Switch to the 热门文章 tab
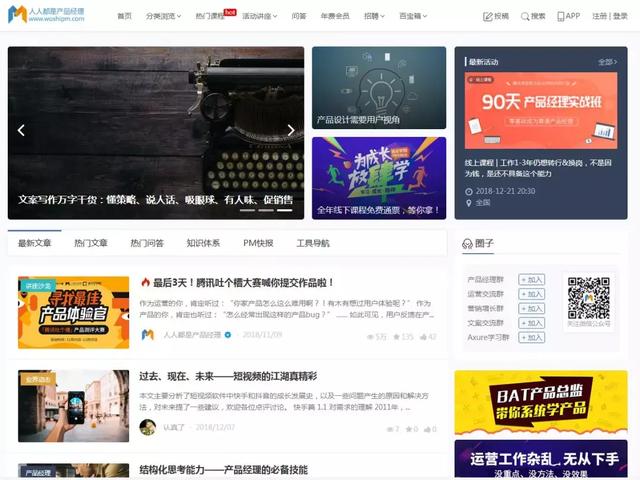The image size is (640, 480). pyautogui.click(x=91, y=243)
